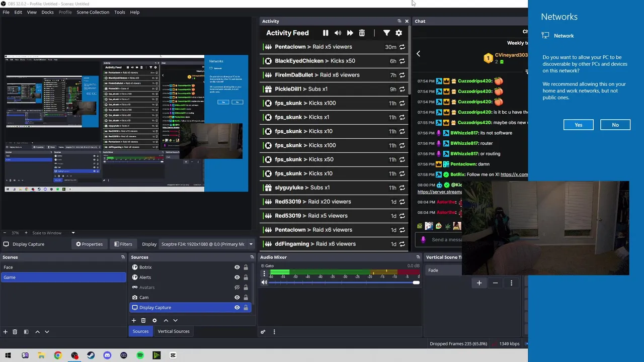Toggle Botrix source visibility

pos(237,267)
